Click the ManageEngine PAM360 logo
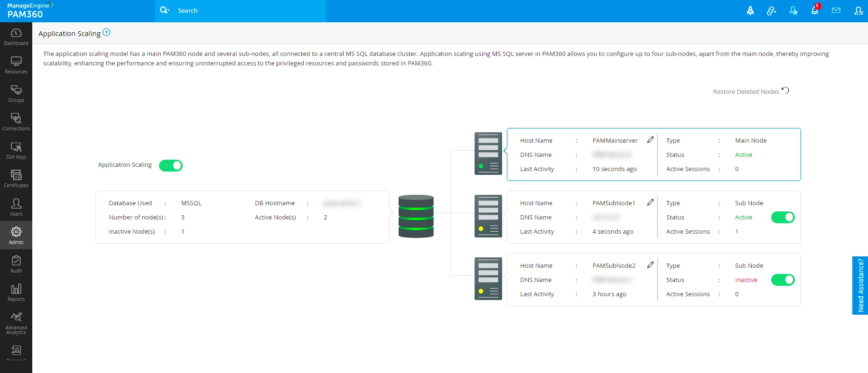The image size is (868, 373). 29,10
